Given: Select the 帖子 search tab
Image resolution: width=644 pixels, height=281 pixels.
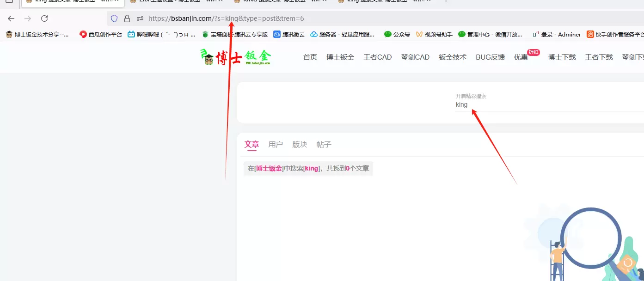Looking at the screenshot, I should pos(324,144).
